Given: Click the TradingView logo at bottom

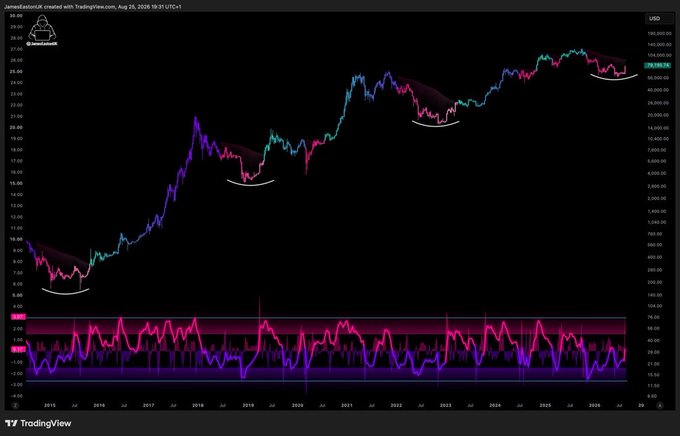Looking at the screenshot, I should click(x=38, y=423).
